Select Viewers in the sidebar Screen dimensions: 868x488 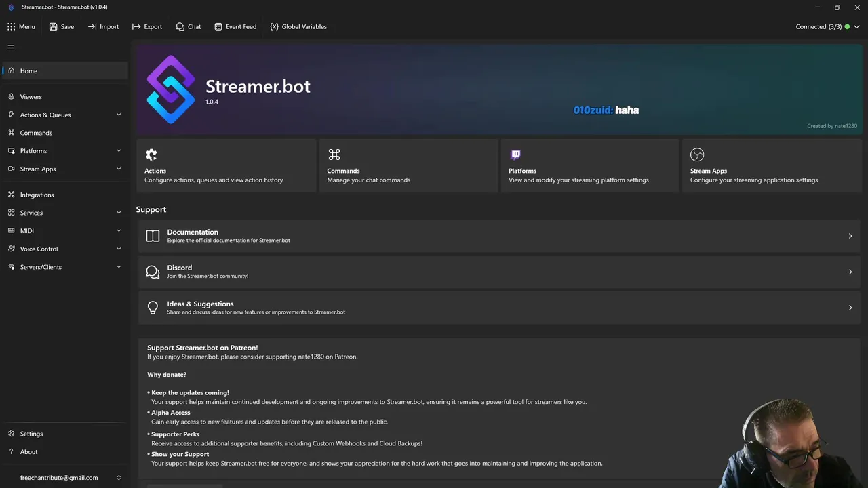pyautogui.click(x=64, y=96)
